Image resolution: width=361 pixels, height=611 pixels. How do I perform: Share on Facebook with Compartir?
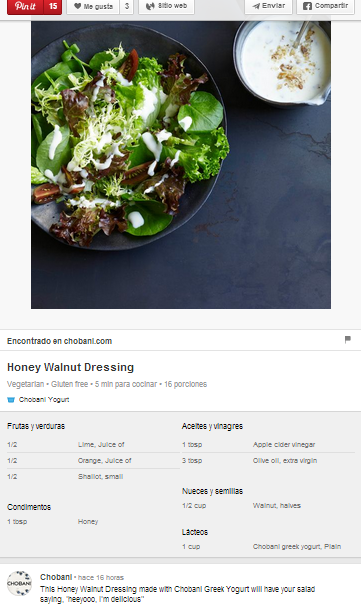coord(326,6)
